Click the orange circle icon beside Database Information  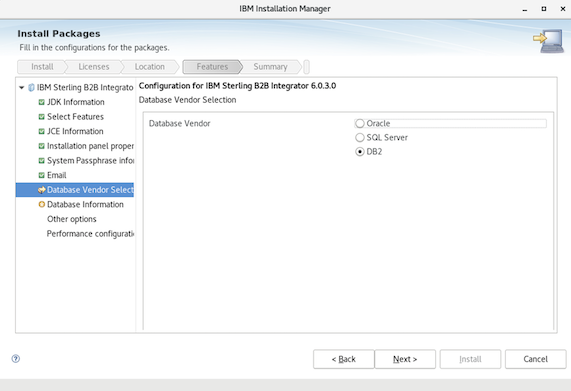click(x=42, y=205)
